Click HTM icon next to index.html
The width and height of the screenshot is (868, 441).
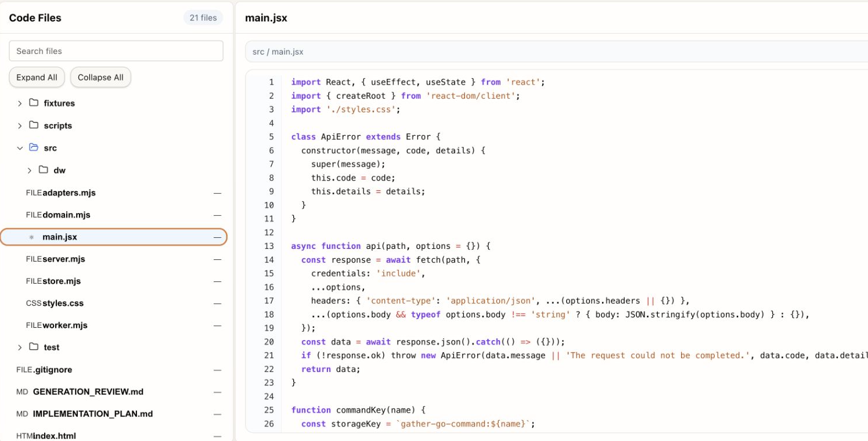[x=24, y=436]
